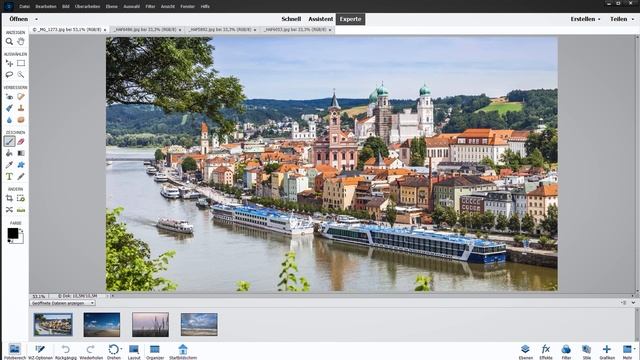Click the white background color swatch

pyautogui.click(x=20, y=240)
